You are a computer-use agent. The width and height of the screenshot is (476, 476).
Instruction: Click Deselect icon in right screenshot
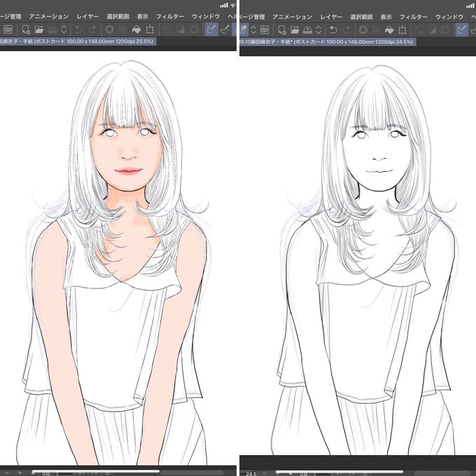419,29
